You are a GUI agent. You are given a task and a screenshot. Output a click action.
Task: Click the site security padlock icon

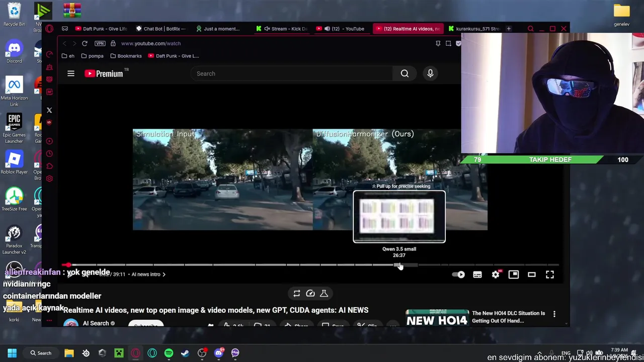click(x=113, y=43)
